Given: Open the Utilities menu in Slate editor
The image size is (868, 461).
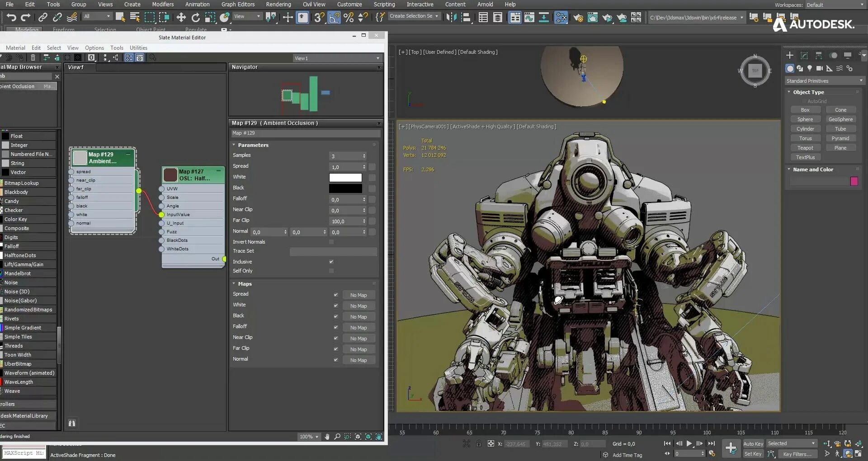Looking at the screenshot, I should click(x=138, y=48).
